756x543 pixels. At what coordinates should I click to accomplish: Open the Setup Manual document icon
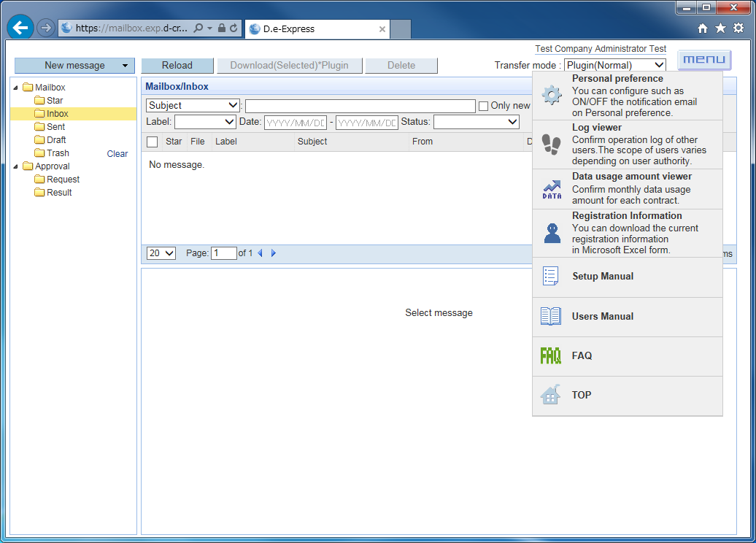coord(550,277)
